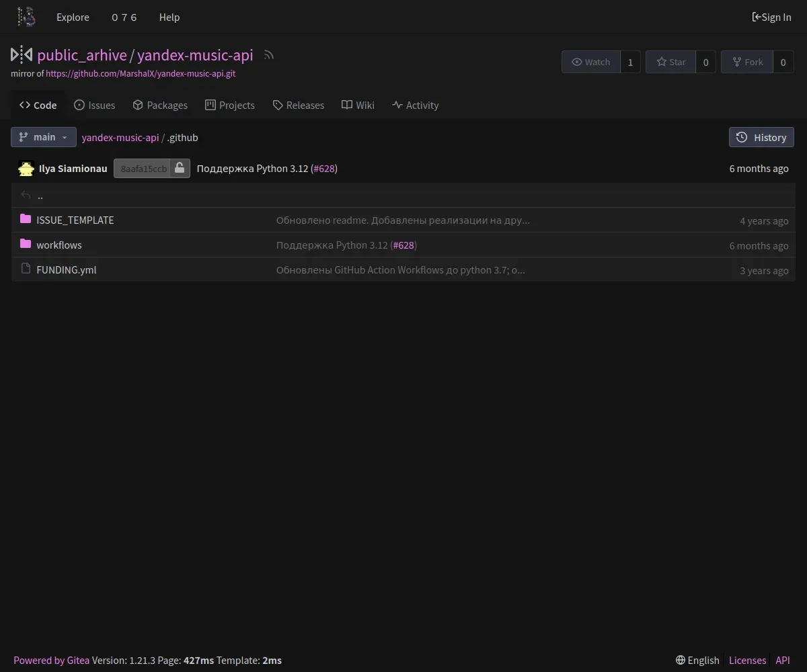This screenshot has height=672, width=807.
Task: Open #628 link in workflows row
Action: tap(403, 245)
